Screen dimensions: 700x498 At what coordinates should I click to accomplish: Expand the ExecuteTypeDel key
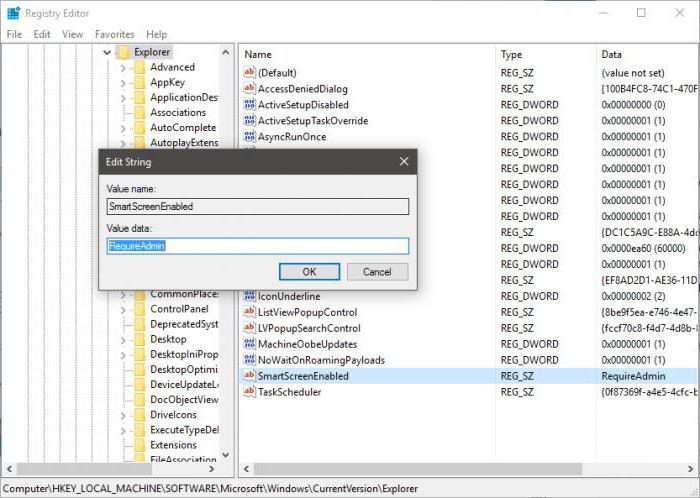pyautogui.click(x=123, y=430)
